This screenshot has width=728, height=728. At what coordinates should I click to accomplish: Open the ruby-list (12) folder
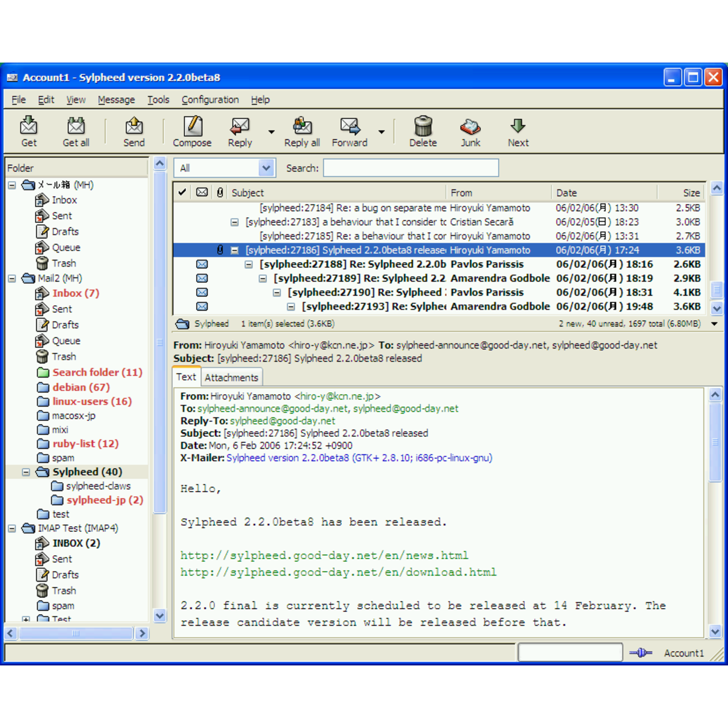pyautogui.click(x=85, y=444)
